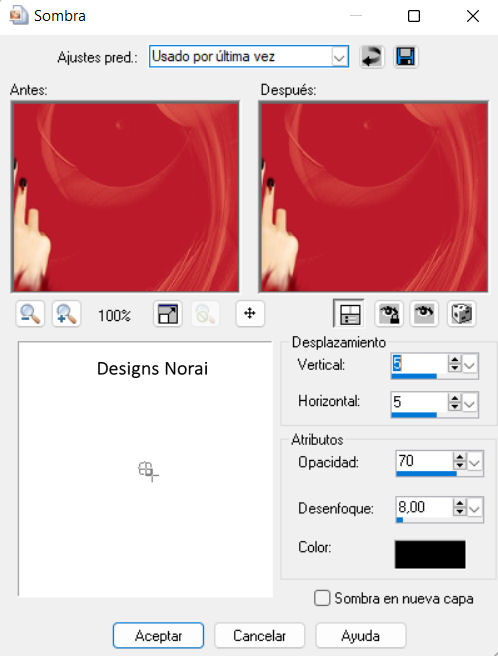This screenshot has height=656, width=498.
Task: Open the Ayuda help button
Action: pyautogui.click(x=360, y=636)
